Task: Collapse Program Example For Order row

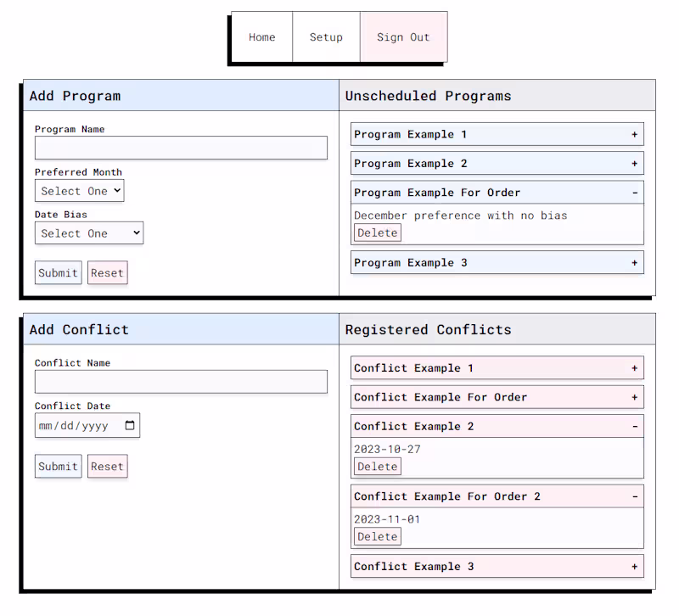Action: (497, 193)
